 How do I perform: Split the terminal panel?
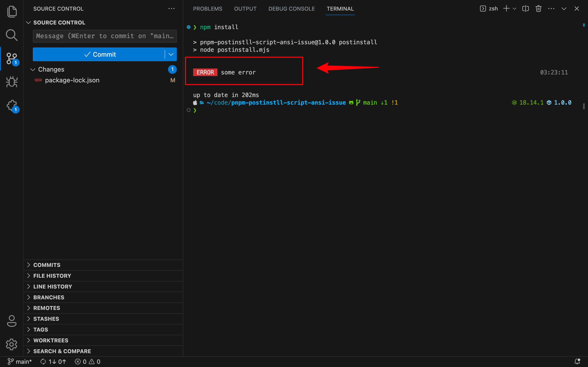(x=525, y=9)
